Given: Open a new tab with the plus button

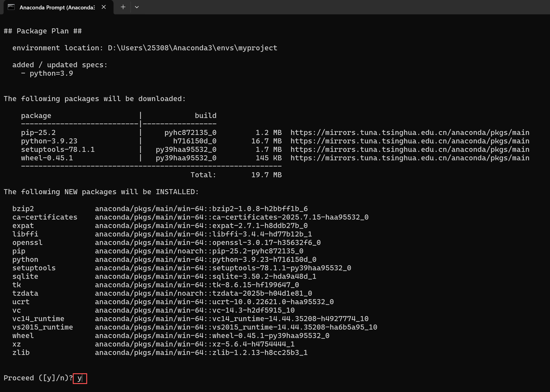Looking at the screenshot, I should click(x=123, y=7).
